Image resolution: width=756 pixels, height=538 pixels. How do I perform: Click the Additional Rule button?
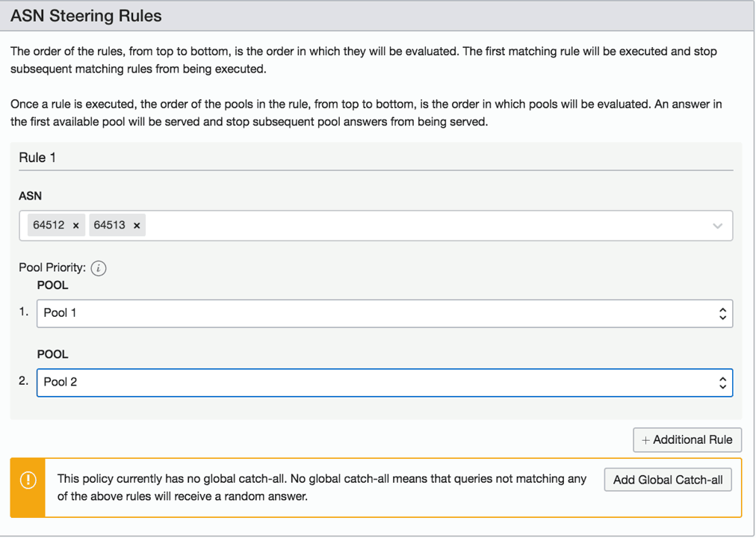(x=687, y=439)
